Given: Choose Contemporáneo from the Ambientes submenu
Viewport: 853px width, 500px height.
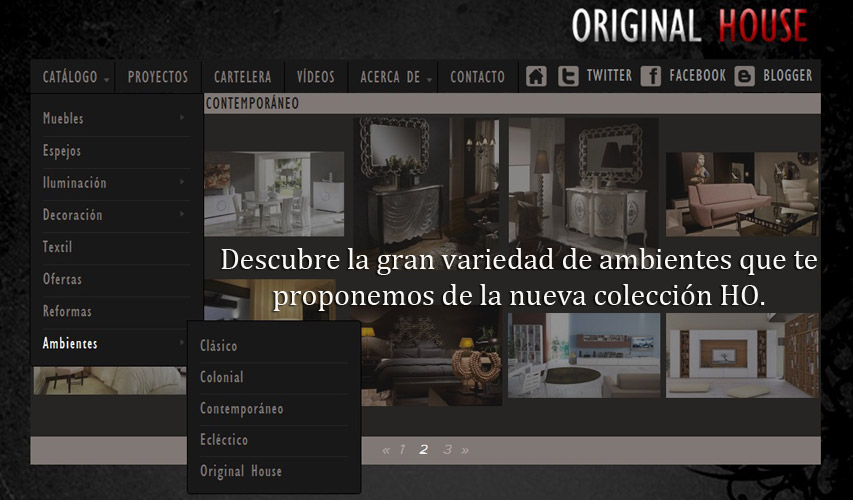Looking at the screenshot, I should [x=242, y=408].
